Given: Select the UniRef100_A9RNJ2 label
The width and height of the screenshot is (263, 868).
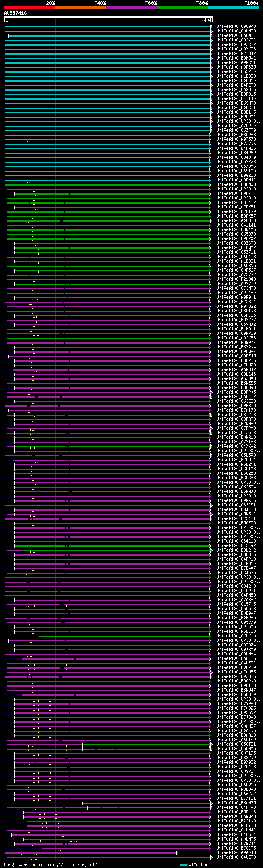Looking at the screenshot, I should pyautogui.click(x=236, y=180).
